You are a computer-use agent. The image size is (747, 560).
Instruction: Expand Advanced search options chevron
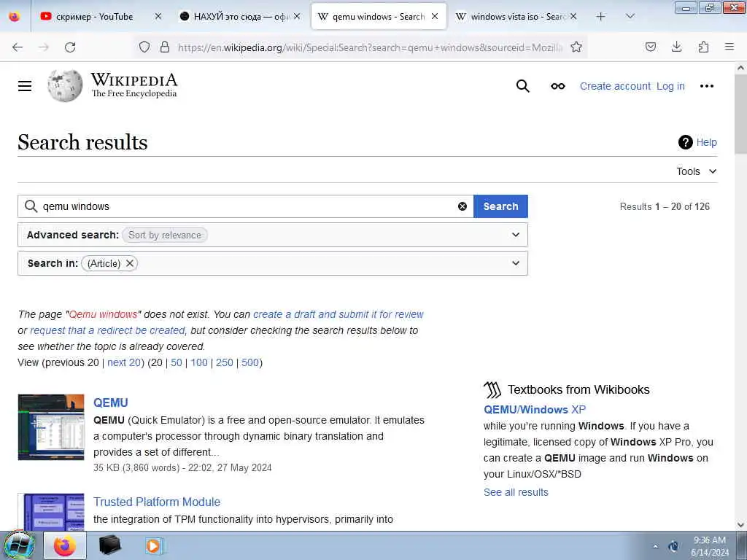tap(516, 235)
